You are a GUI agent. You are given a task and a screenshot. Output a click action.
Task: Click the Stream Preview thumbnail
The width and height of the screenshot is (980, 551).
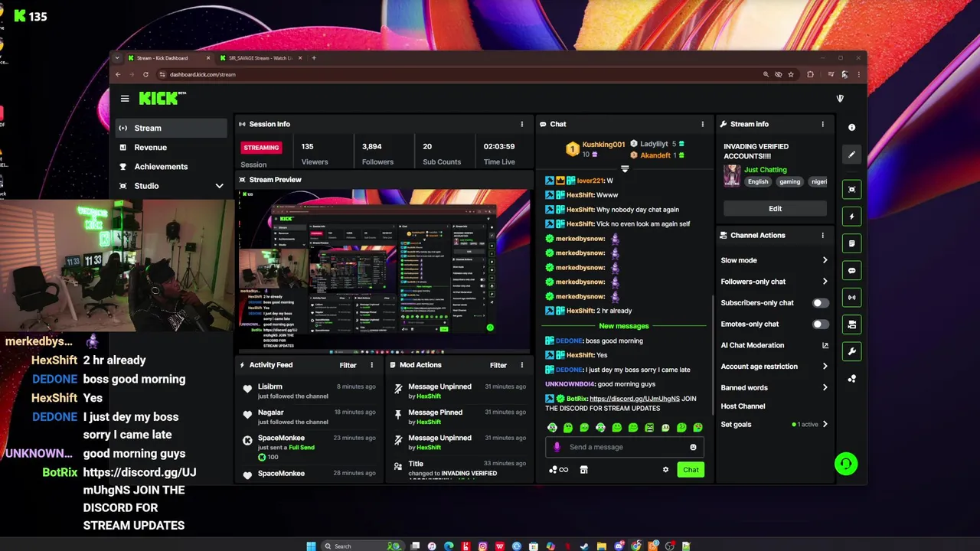(384, 272)
